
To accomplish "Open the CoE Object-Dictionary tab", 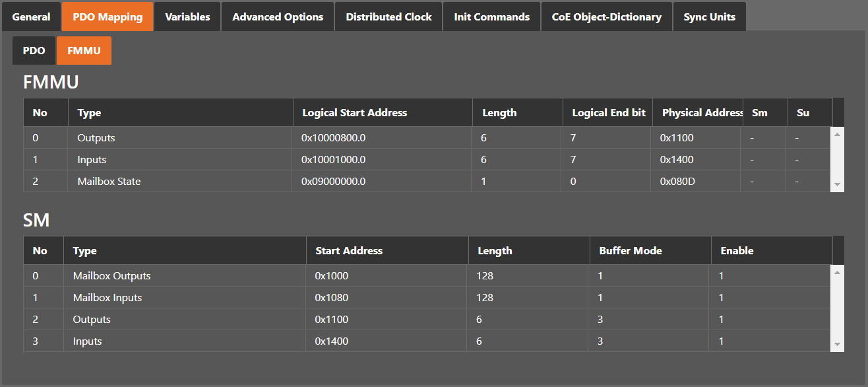I will pos(606,17).
